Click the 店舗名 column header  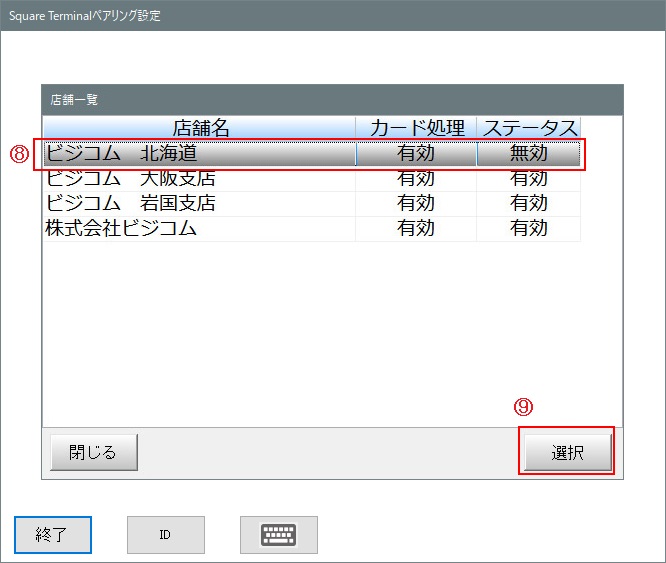coord(200,128)
